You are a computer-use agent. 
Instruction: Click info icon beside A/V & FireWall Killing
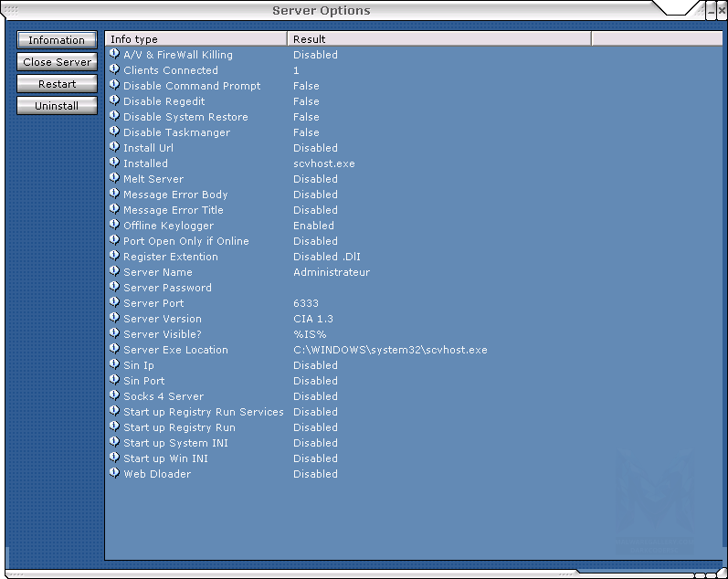click(114, 54)
